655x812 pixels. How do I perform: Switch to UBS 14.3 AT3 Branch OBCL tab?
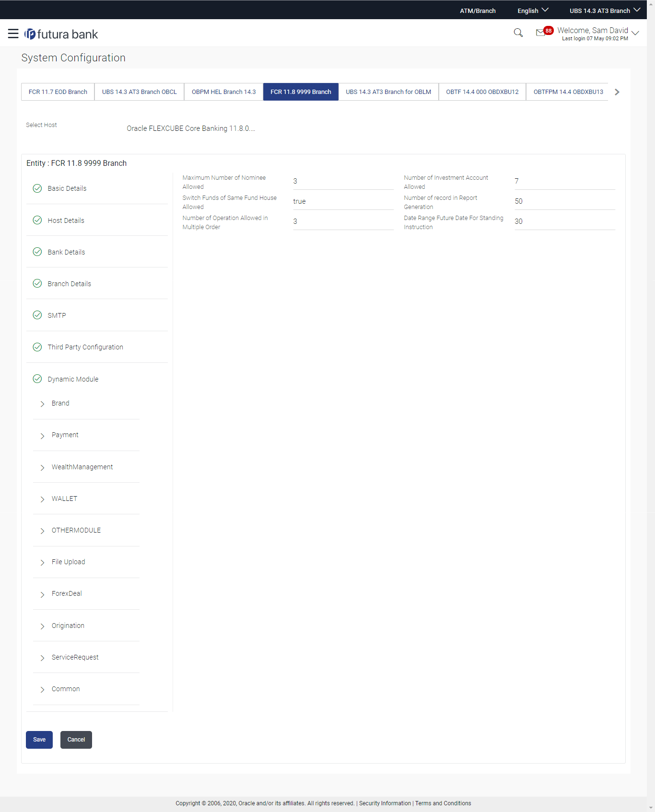[x=140, y=92]
